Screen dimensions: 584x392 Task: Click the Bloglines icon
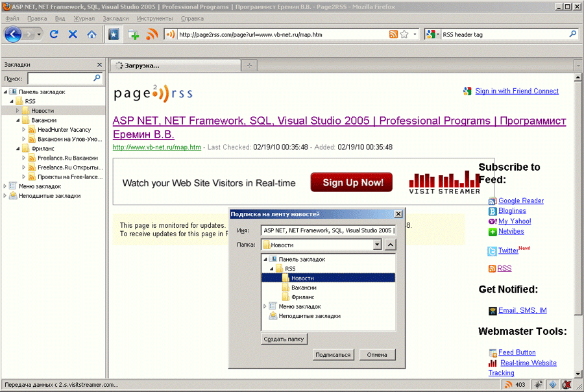coord(493,212)
